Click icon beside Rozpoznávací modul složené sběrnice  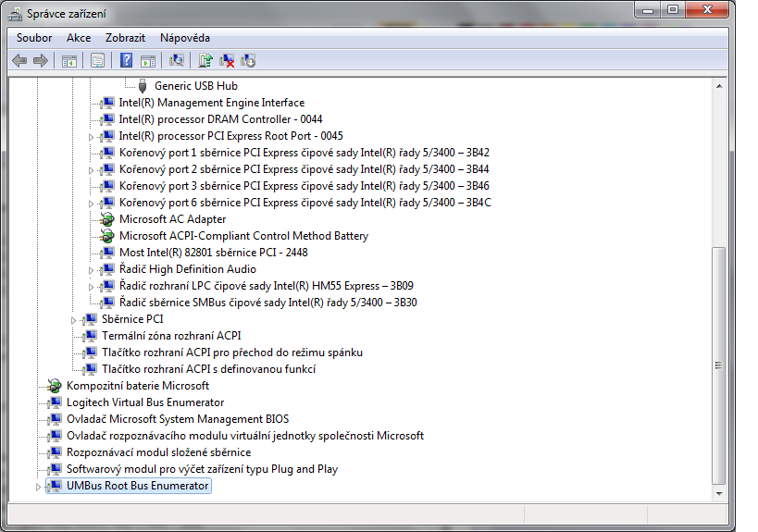click(55, 452)
